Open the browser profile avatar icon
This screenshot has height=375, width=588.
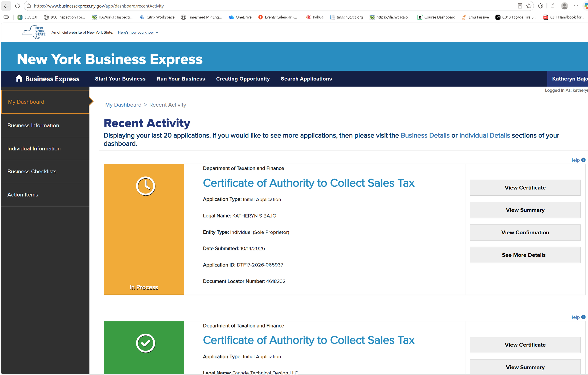(x=564, y=6)
